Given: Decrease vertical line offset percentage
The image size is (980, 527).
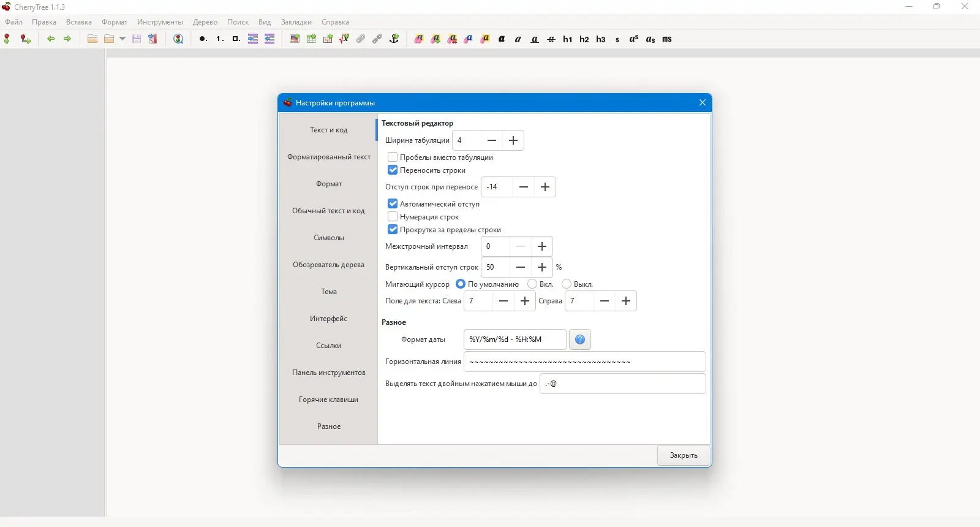Looking at the screenshot, I should [521, 267].
